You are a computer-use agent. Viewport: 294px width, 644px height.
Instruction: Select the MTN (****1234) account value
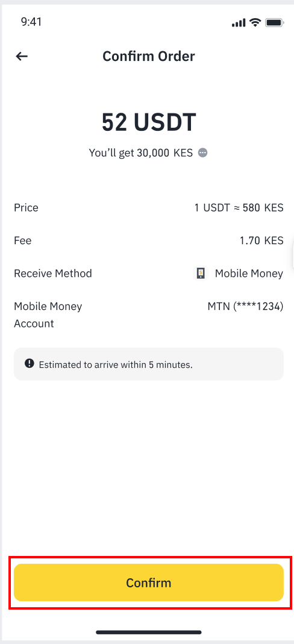tap(245, 306)
